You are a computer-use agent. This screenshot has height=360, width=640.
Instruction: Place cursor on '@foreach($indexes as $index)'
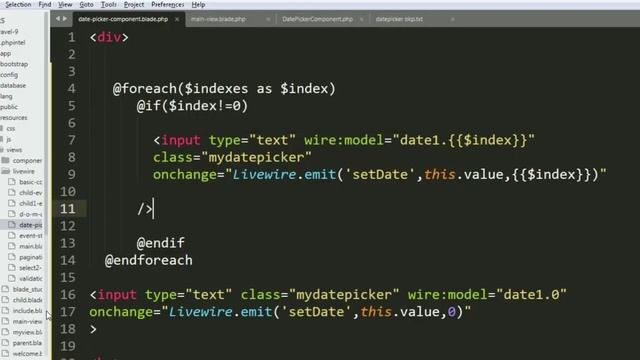pos(224,89)
